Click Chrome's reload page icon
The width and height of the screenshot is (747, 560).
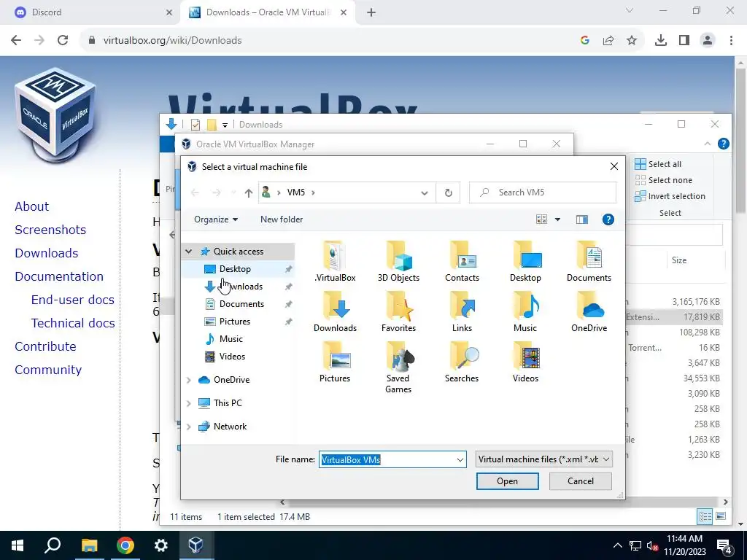click(x=63, y=41)
